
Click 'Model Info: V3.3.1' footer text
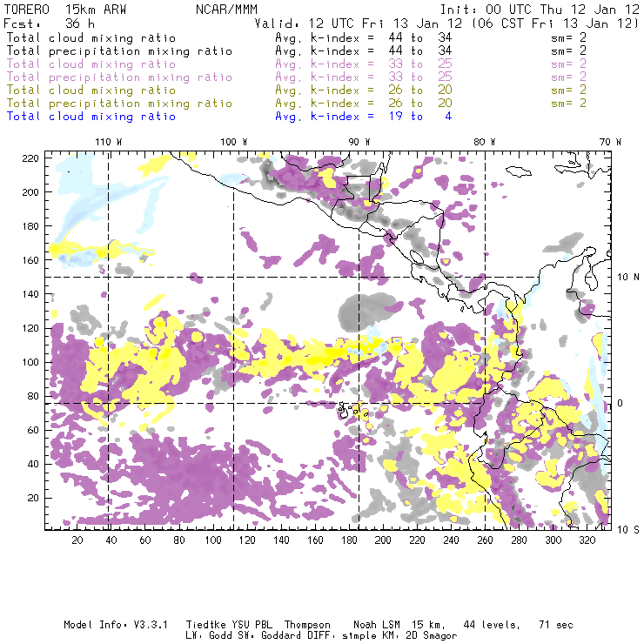[116, 625]
